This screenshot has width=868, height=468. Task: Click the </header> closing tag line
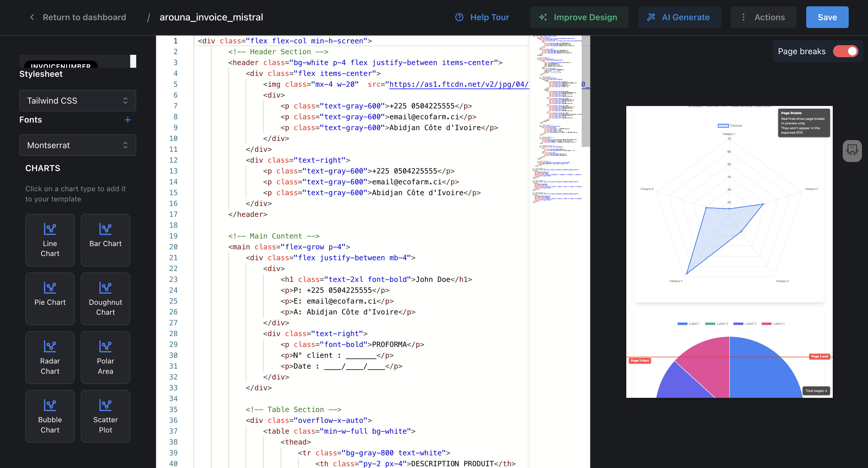[x=248, y=214]
